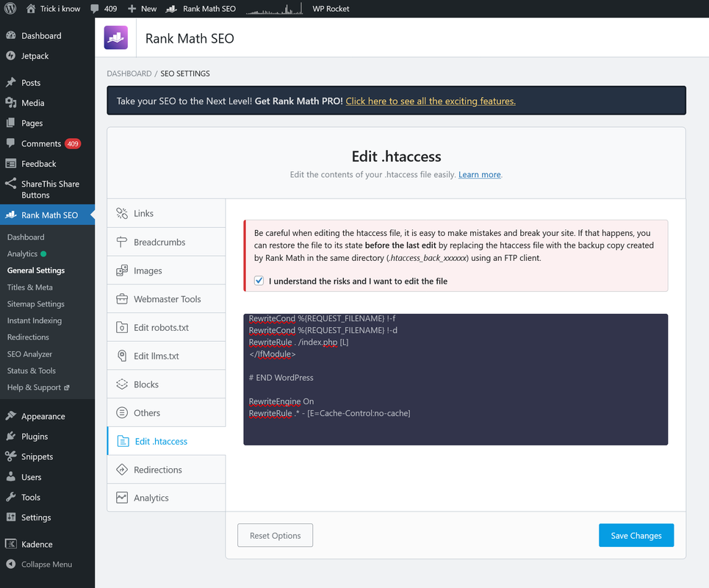The image size is (709, 588).
Task: Open the Edit llms.txt tab
Action: pyautogui.click(x=166, y=356)
